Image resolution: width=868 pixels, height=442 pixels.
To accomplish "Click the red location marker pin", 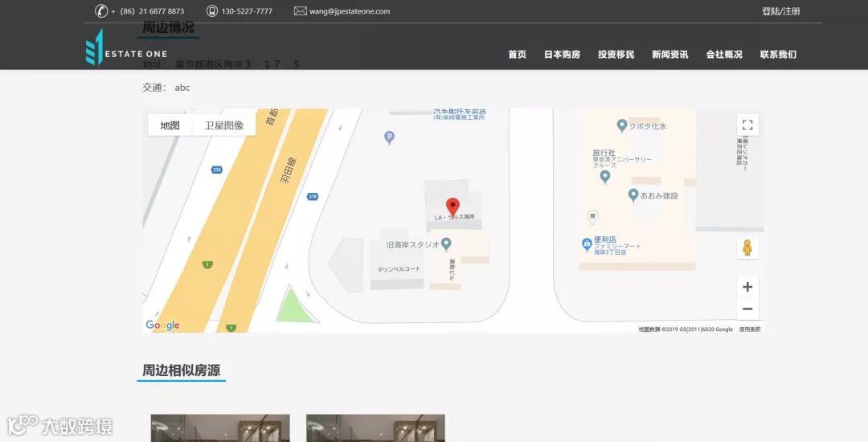I will pyautogui.click(x=452, y=207).
